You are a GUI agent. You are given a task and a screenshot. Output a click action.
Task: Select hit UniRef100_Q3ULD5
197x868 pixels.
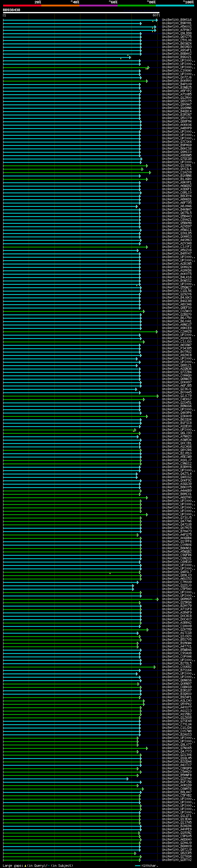[177, 233]
